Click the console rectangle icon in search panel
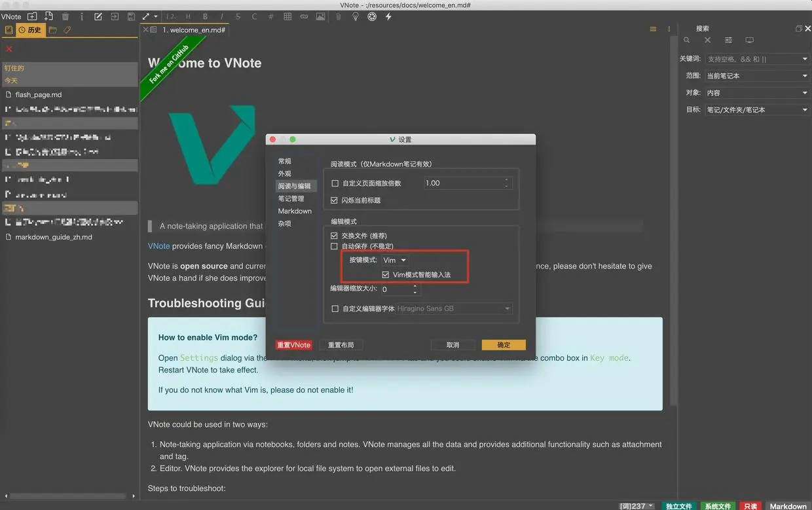The height and width of the screenshot is (510, 812). 749,41
